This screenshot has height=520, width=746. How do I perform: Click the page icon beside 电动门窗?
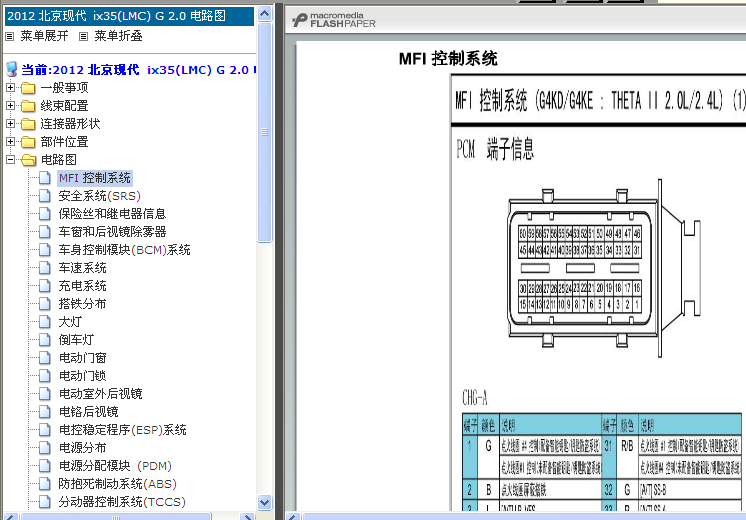coord(45,358)
